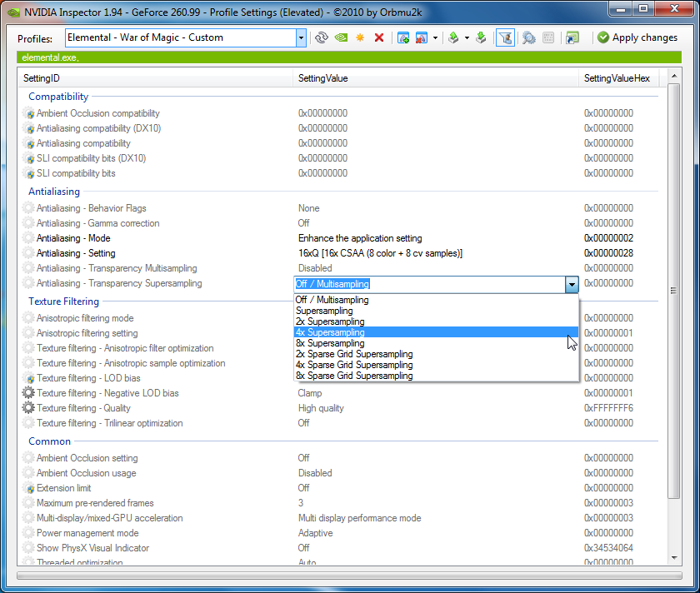Click Apply changes button

(637, 37)
